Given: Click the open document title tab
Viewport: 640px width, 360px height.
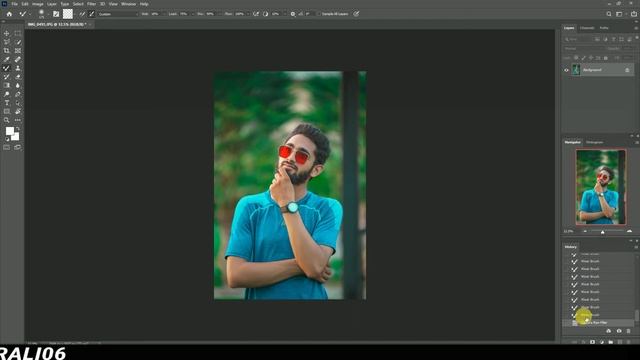Looking at the screenshot, I should point(57,24).
